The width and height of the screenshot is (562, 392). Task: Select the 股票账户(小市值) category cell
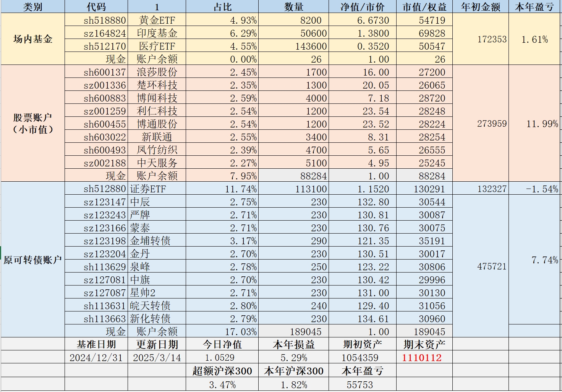pos(33,123)
